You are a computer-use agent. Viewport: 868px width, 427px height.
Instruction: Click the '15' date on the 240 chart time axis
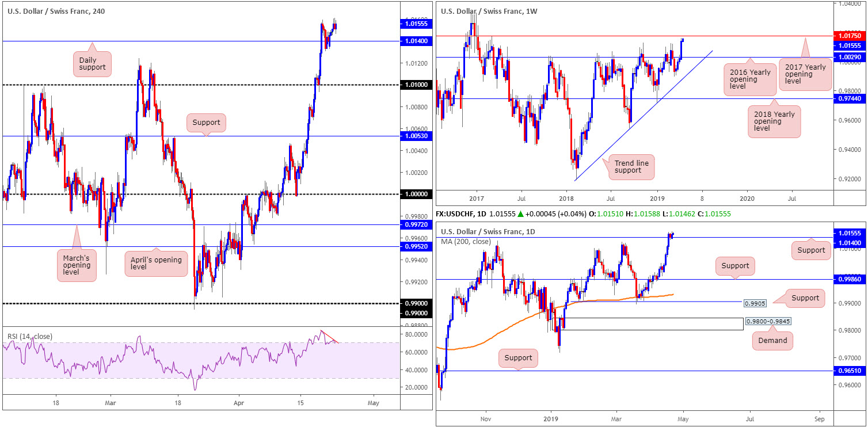[x=300, y=404]
